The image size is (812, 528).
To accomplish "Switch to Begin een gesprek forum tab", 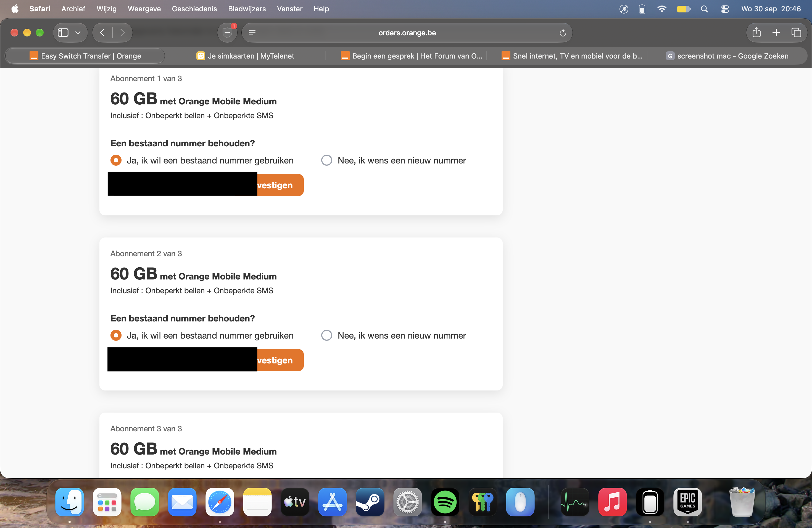I will 411,56.
